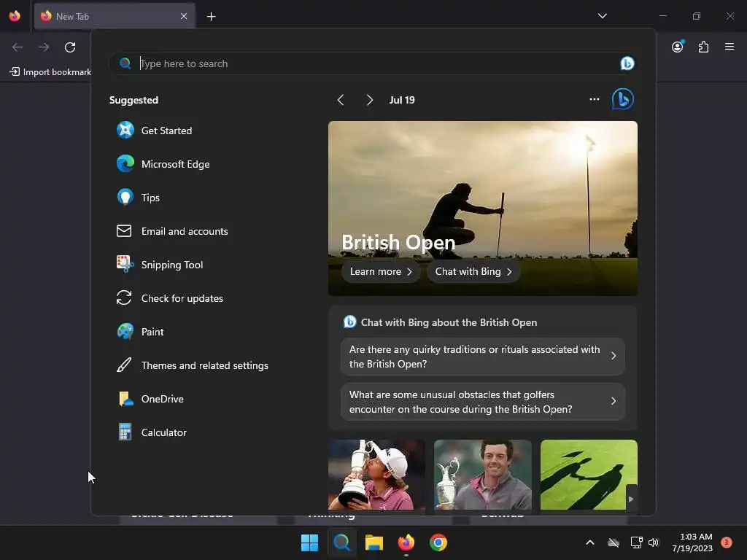Open the Tips app

click(138, 198)
